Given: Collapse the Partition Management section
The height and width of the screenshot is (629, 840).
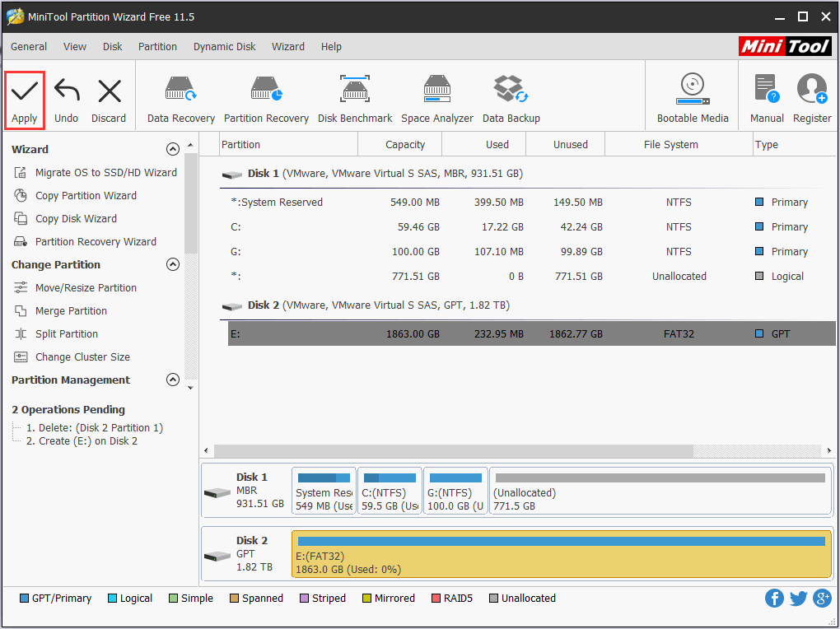Looking at the screenshot, I should point(172,380).
